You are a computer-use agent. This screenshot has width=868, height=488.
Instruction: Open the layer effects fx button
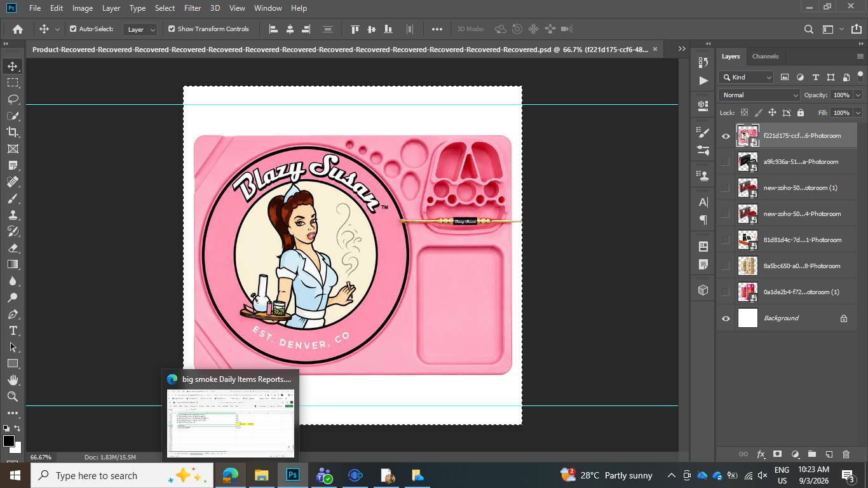[x=761, y=454]
